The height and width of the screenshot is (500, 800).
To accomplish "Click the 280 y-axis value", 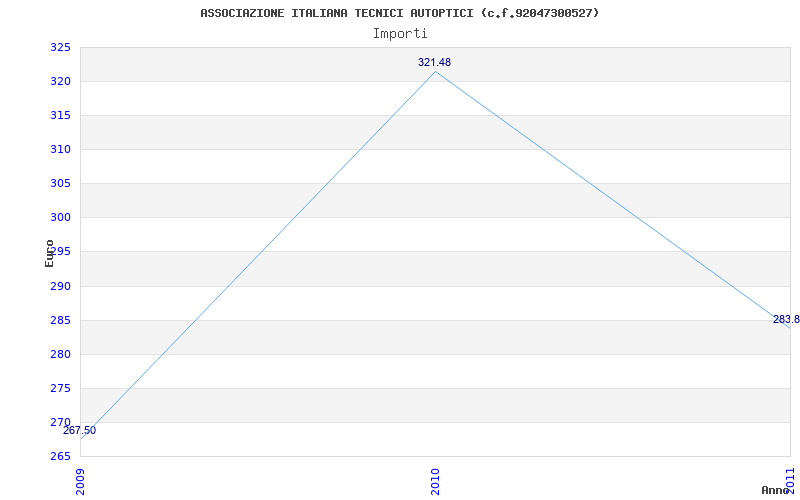I will click(x=60, y=354).
